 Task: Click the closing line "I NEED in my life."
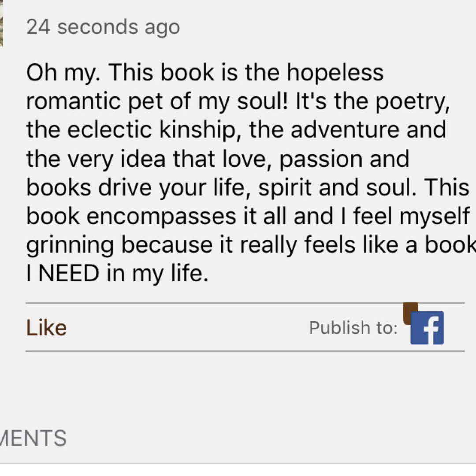[117, 274]
